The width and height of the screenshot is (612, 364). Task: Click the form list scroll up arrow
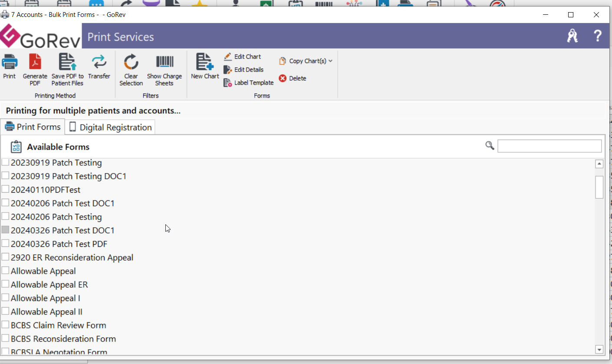click(599, 164)
